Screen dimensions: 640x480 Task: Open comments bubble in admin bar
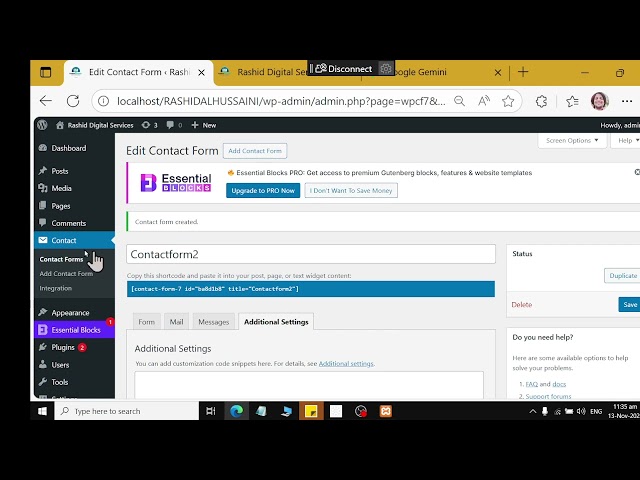point(174,125)
